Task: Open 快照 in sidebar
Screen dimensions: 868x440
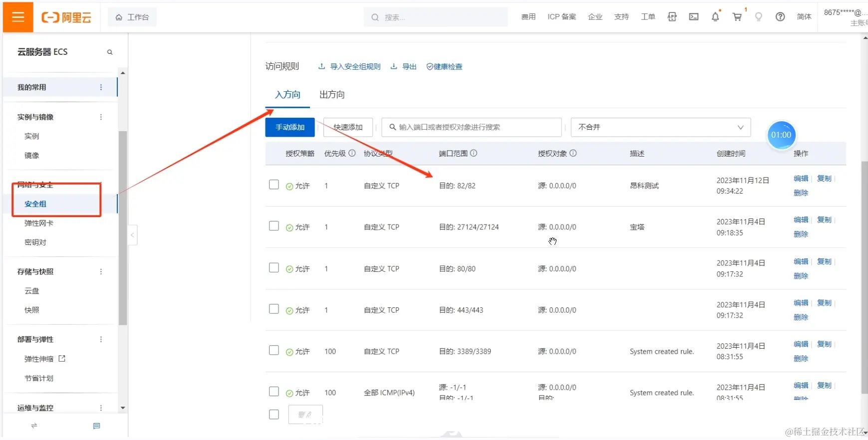Action: coord(31,310)
